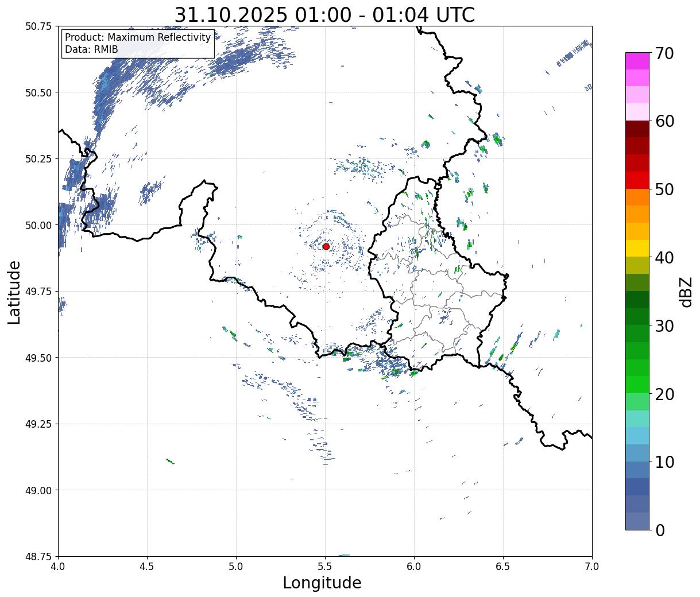Click the colorbar tick label 20
Viewport: 700px width, 597px height.
pos(664,394)
